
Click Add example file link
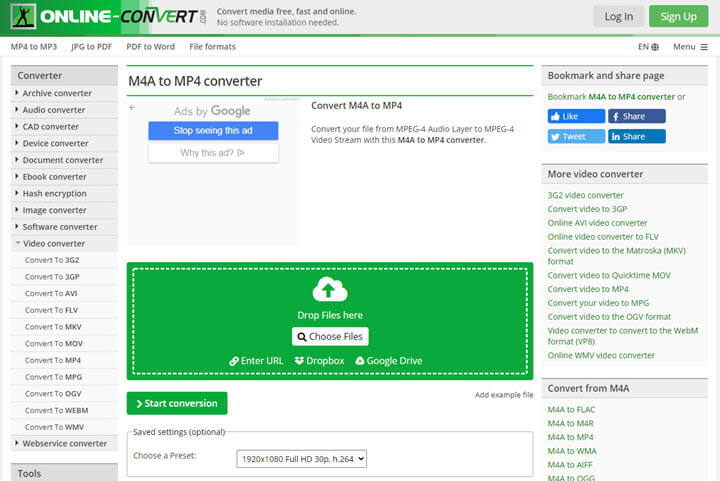504,395
